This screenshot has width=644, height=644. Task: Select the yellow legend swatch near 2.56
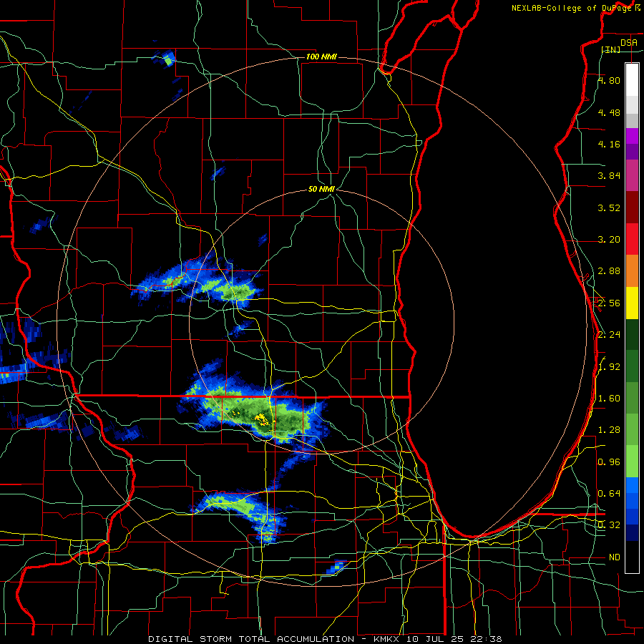632,303
